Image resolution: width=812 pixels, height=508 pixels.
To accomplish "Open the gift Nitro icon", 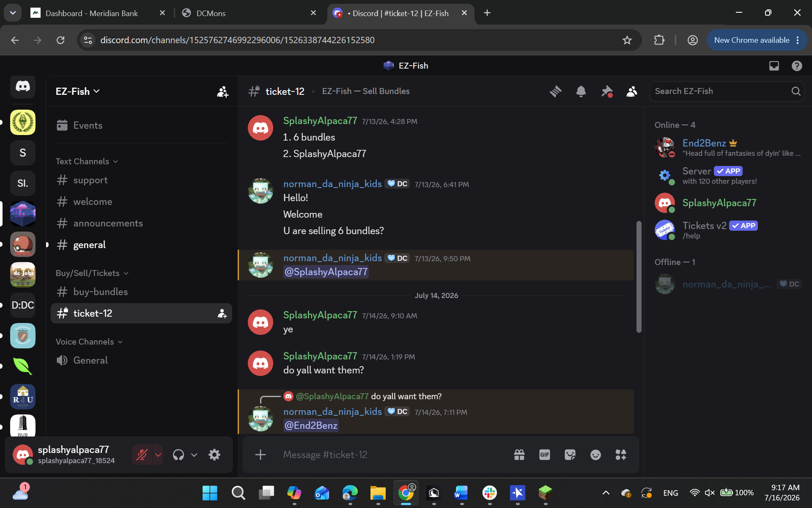I will click(519, 455).
